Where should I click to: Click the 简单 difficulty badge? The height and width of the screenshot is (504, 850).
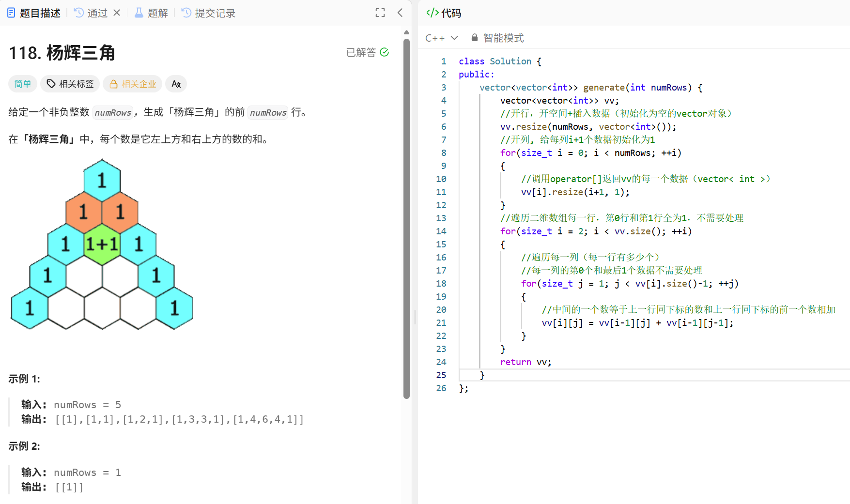pos(22,84)
